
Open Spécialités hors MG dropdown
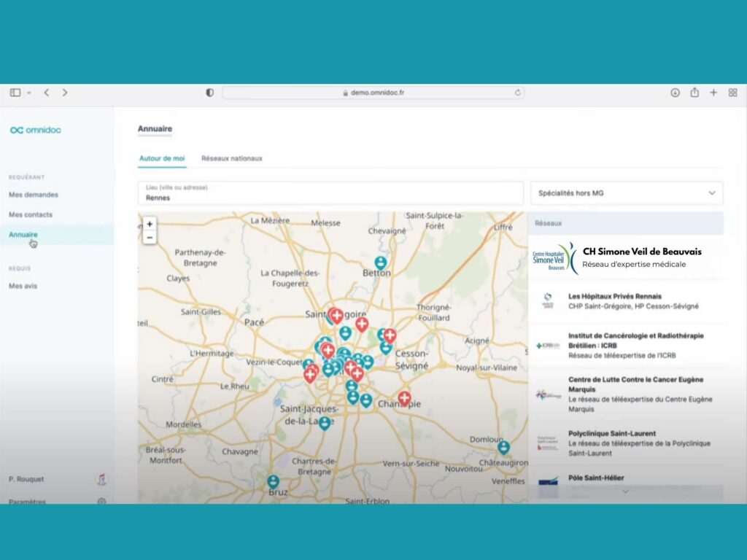[627, 192]
